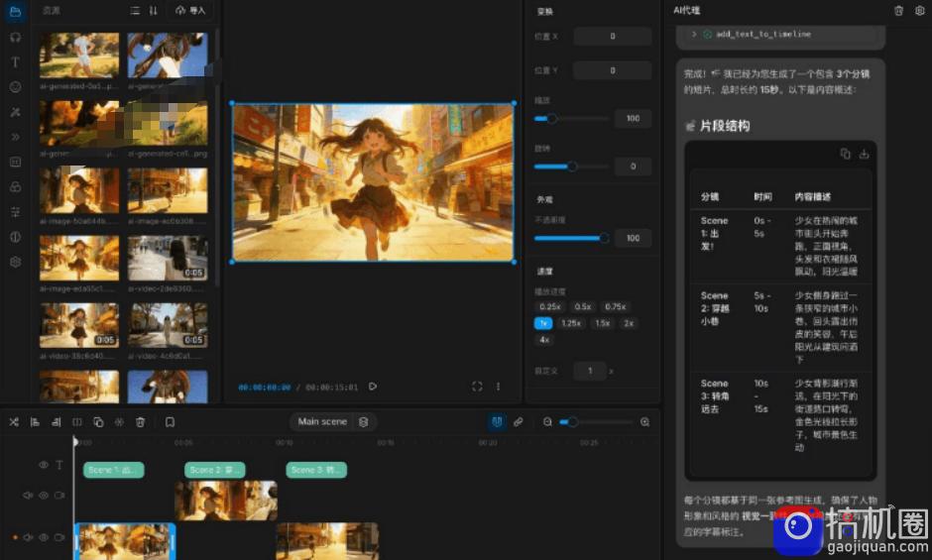The width and height of the screenshot is (932, 560).
Task: Download the 片段结构 code block
Action: tap(864, 154)
